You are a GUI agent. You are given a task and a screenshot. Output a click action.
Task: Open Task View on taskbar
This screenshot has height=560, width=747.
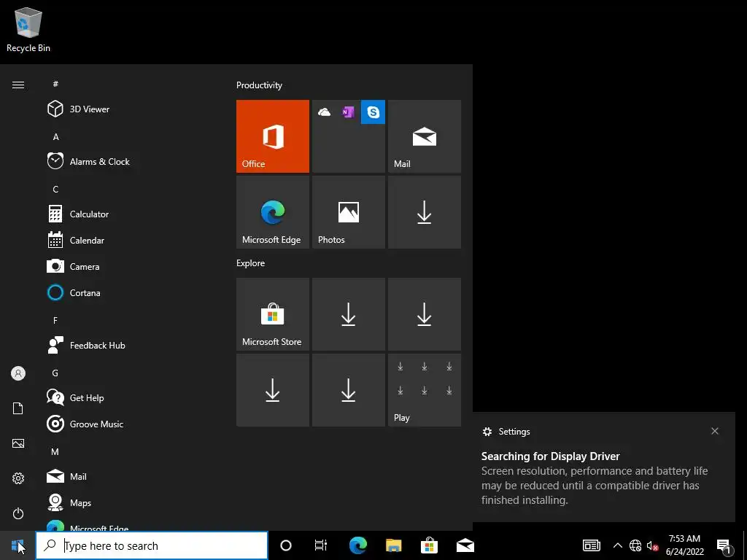pyautogui.click(x=321, y=545)
